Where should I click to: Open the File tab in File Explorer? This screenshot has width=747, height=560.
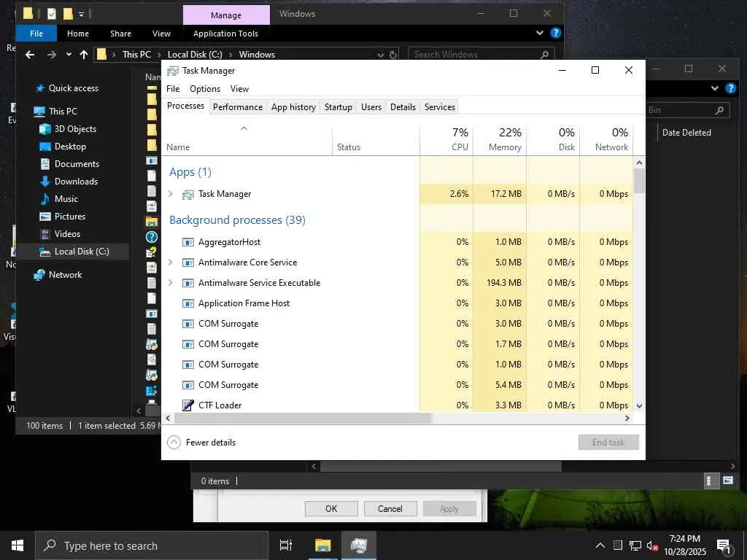pos(36,34)
